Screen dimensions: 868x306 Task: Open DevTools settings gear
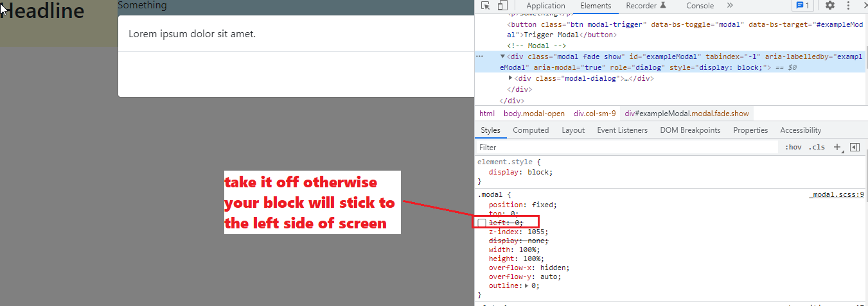pos(830,6)
